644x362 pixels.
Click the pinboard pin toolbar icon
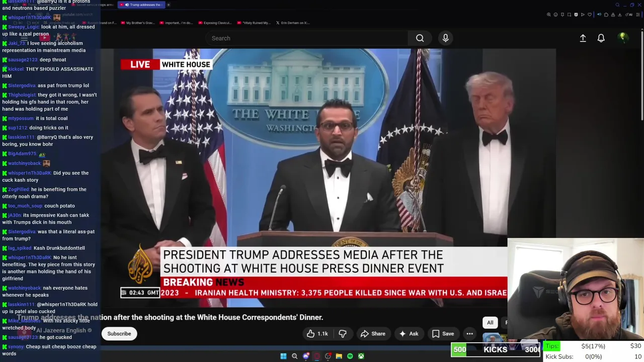[562, 15]
